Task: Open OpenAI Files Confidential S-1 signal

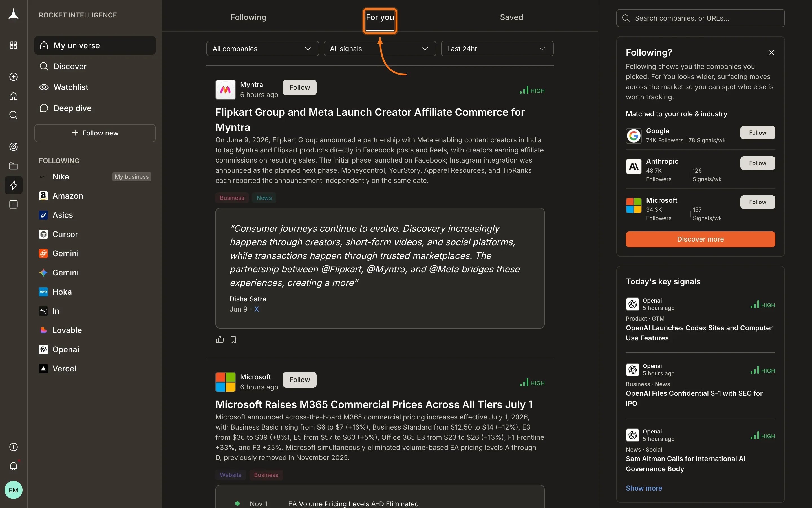Action: [694, 398]
